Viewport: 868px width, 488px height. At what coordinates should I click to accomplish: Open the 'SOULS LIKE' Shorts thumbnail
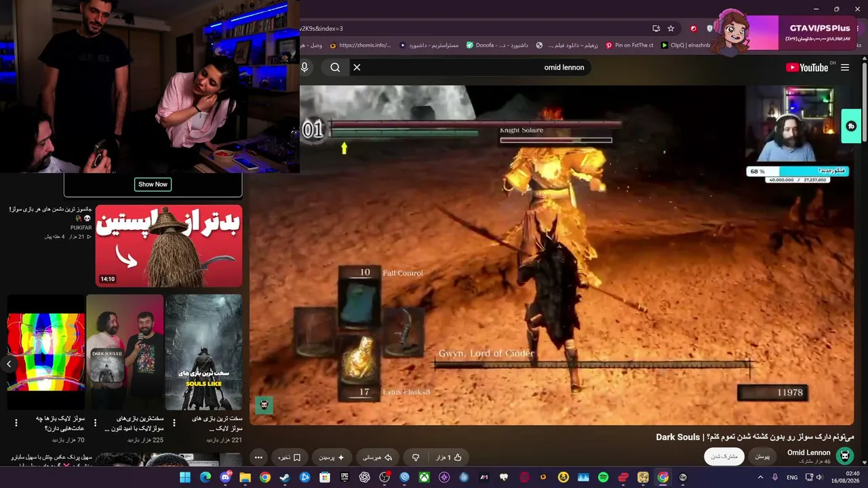[x=203, y=352]
